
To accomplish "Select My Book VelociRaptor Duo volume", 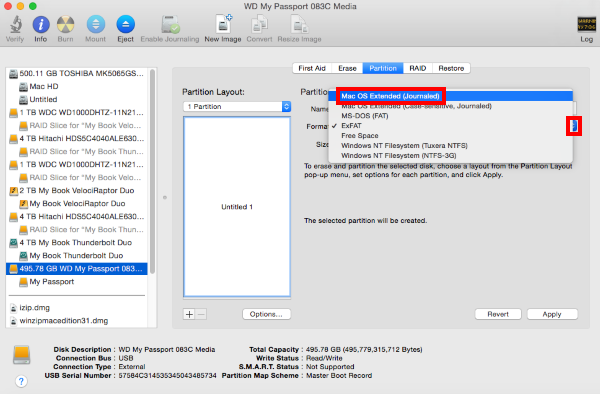I will (x=77, y=204).
